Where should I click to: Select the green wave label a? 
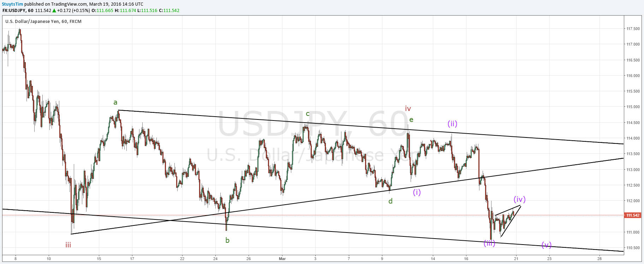coord(115,102)
